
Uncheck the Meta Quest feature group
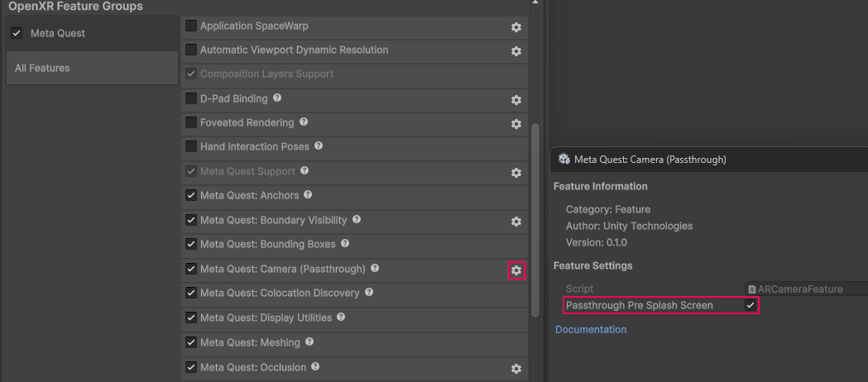17,33
